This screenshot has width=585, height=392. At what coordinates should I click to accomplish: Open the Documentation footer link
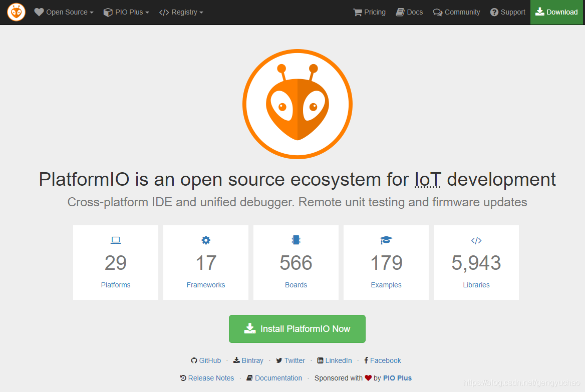[278, 378]
